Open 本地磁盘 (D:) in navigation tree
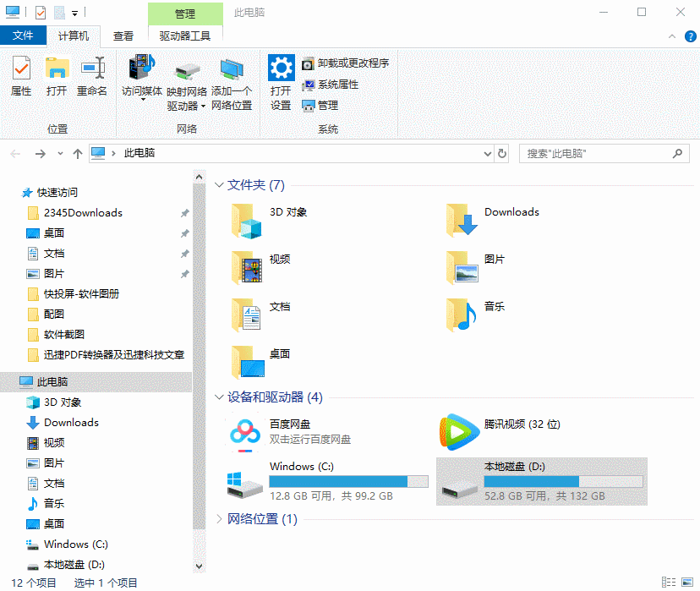The height and width of the screenshot is (591, 700). coord(74,565)
